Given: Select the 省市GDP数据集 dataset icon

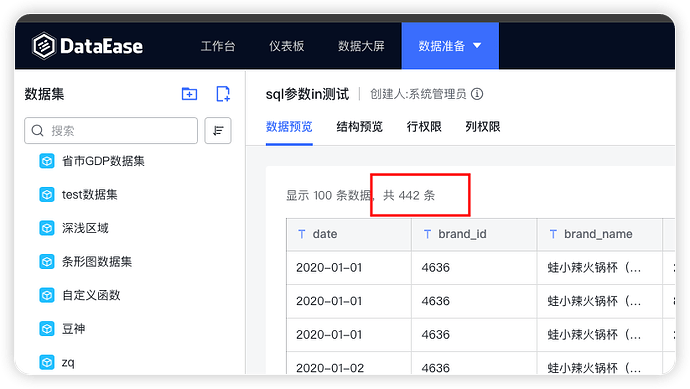Looking at the screenshot, I should point(47,161).
